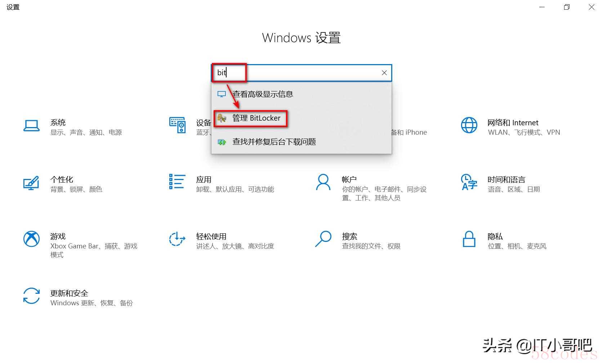Click the 语音、区域、日期 description

(x=514, y=189)
